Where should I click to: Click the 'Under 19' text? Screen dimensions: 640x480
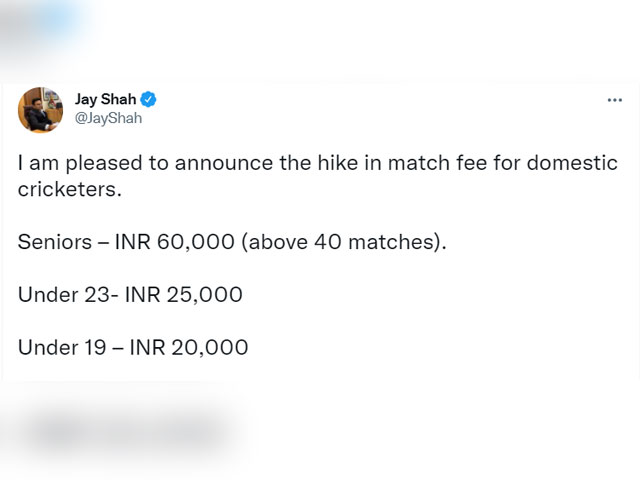point(62,347)
